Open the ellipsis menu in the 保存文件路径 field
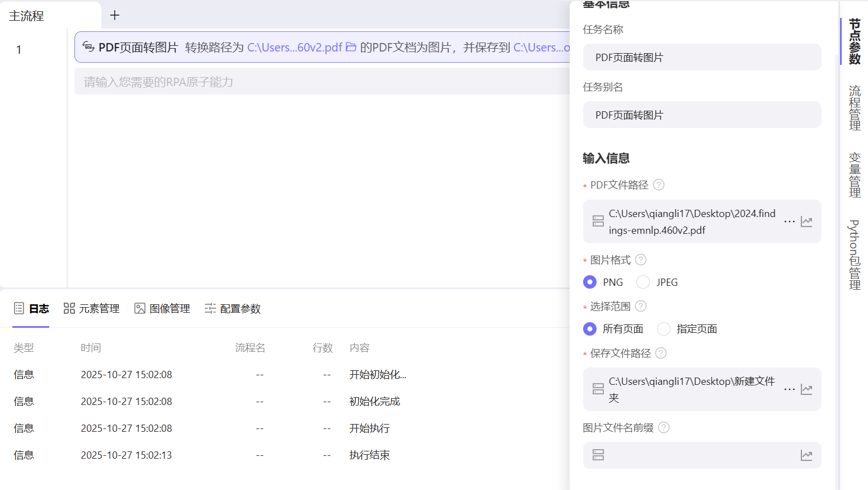Viewport: 868px width, 490px height. [789, 389]
